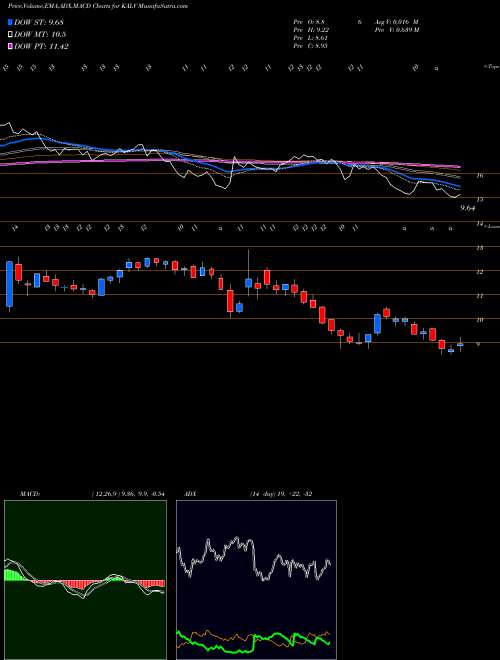This screenshot has width=500, height=660.
Task: Click the MACD (12,26,9) values text
Action: (x=128, y=493)
